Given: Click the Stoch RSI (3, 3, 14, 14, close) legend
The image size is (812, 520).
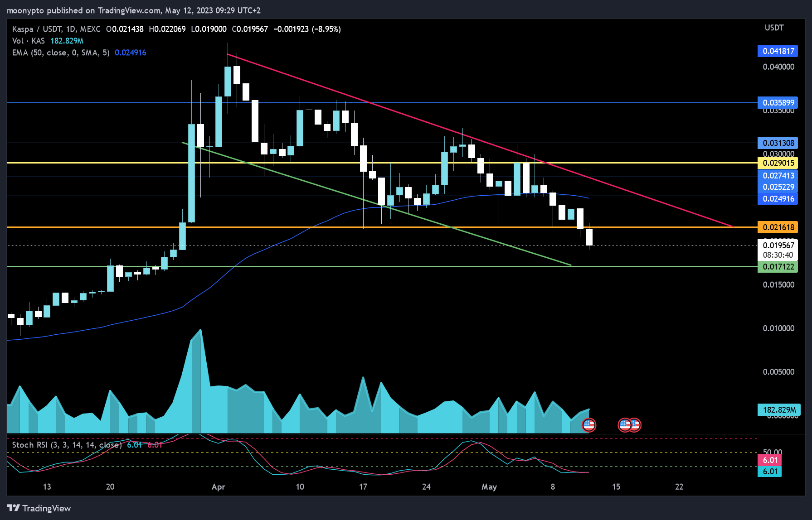Looking at the screenshot, I should 67,445.
